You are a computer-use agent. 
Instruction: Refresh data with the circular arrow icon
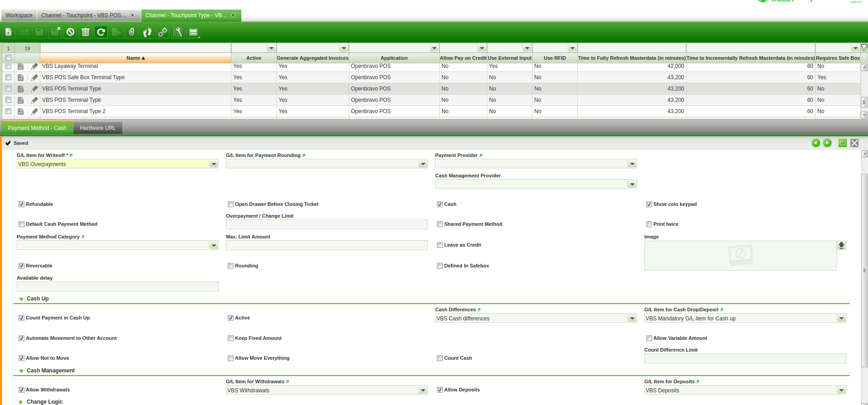[x=101, y=32]
